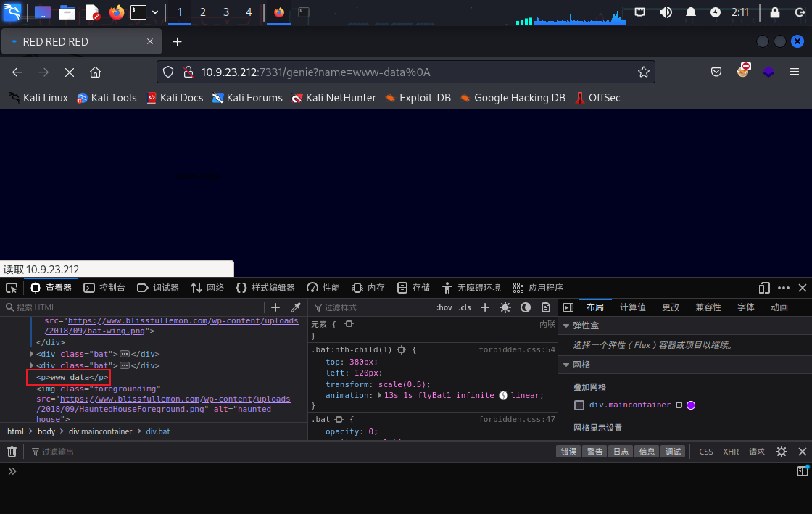812x514 pixels.
Task: Toggle the .hov pseudo-class panel
Action: (444, 307)
